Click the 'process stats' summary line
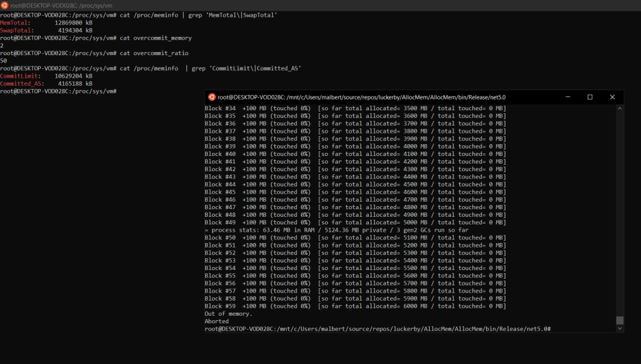The width and height of the screenshot is (641, 364). pyautogui.click(x=336, y=230)
